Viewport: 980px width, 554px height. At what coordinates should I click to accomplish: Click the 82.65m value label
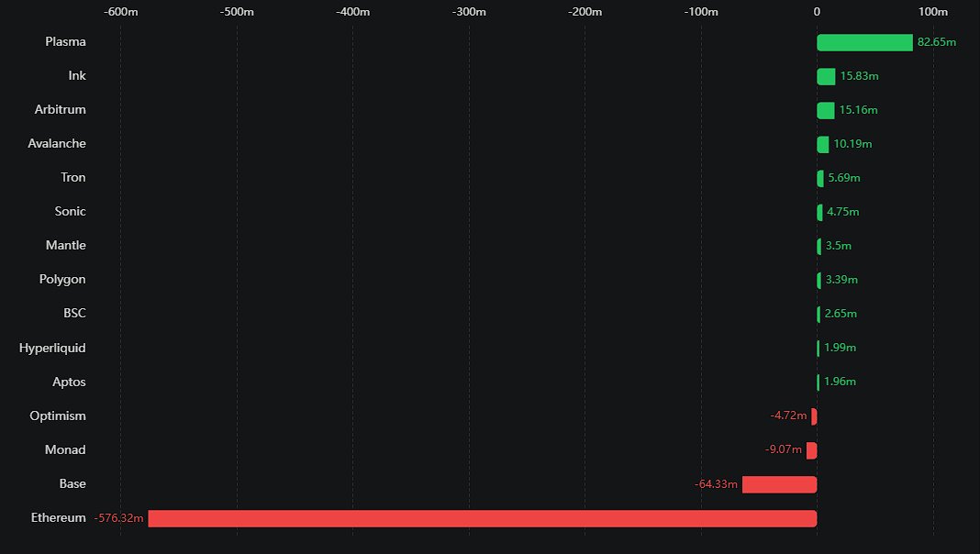point(936,42)
